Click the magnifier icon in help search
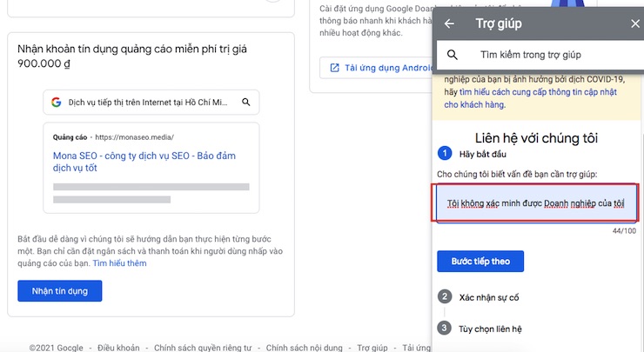Viewport: 644px width, 352px height. [453, 55]
